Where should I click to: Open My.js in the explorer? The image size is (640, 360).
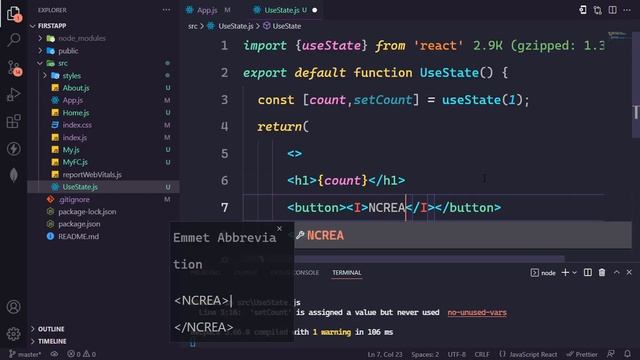(x=71, y=150)
